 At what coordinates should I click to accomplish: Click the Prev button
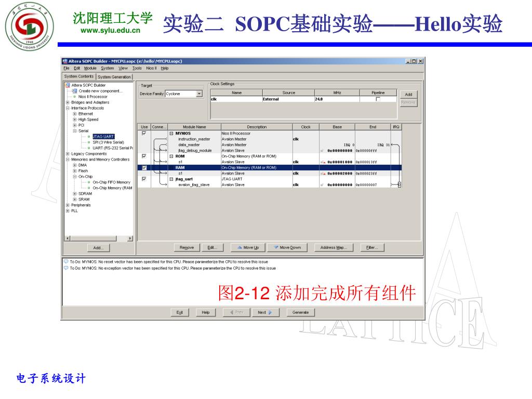pos(236,312)
